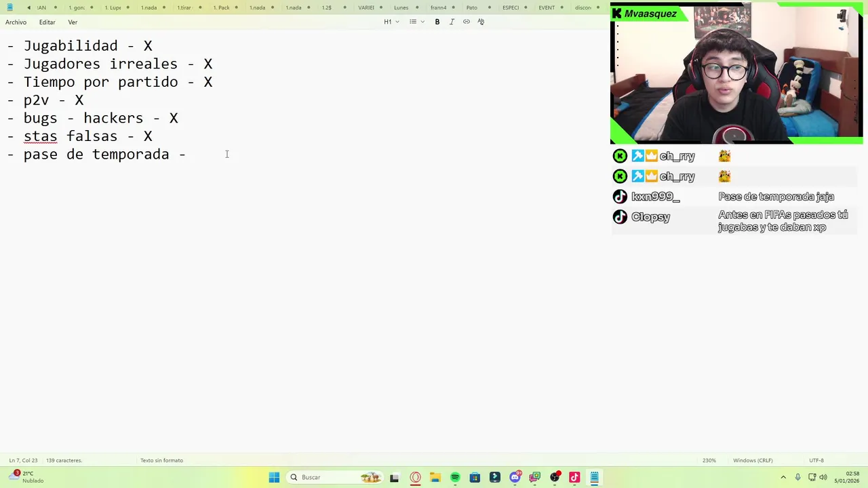Screen dimensions: 868x488
Task: Switch to the 'ESPECI' tab
Action: pyautogui.click(x=511, y=7)
